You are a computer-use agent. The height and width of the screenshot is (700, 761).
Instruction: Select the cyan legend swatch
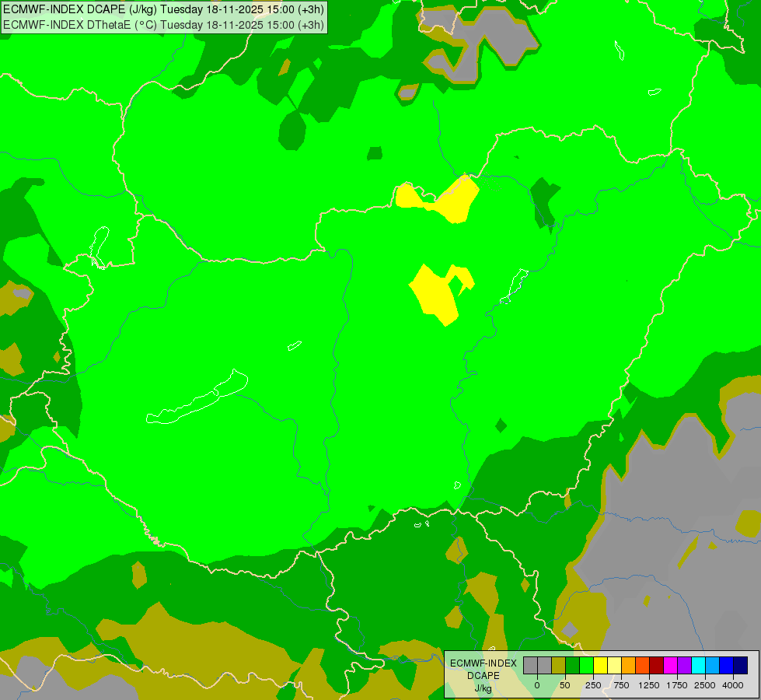(x=698, y=666)
